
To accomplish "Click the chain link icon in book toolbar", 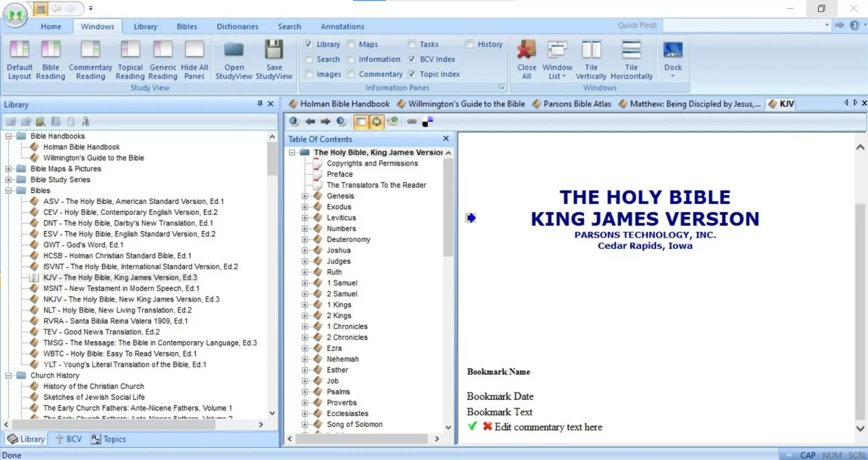I will coord(412,122).
